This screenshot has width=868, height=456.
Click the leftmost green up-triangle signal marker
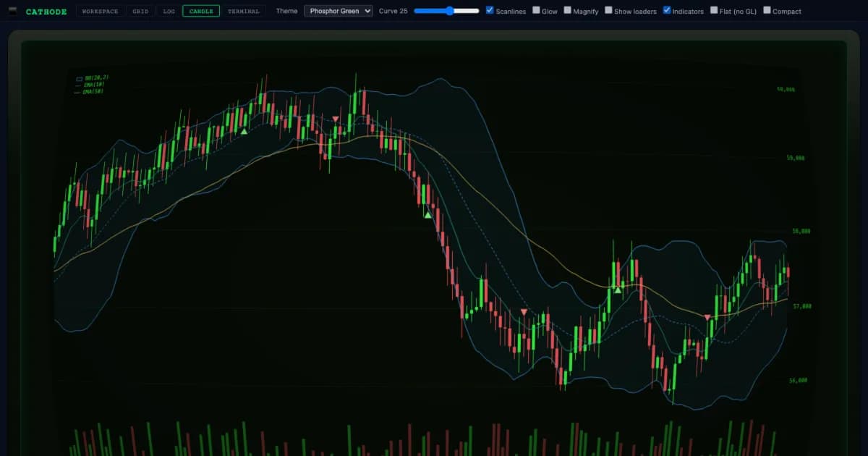[x=244, y=131]
